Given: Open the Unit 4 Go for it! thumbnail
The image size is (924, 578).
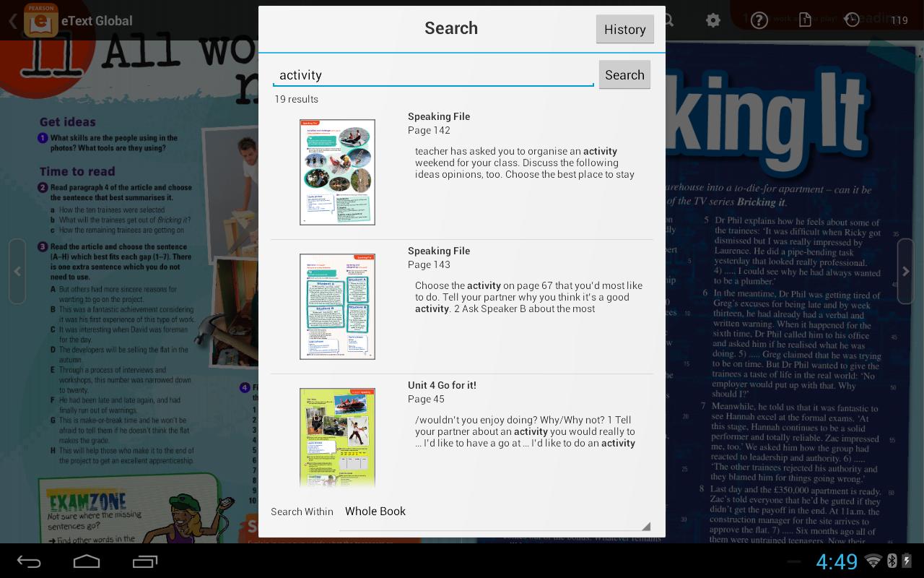Looking at the screenshot, I should [x=337, y=437].
